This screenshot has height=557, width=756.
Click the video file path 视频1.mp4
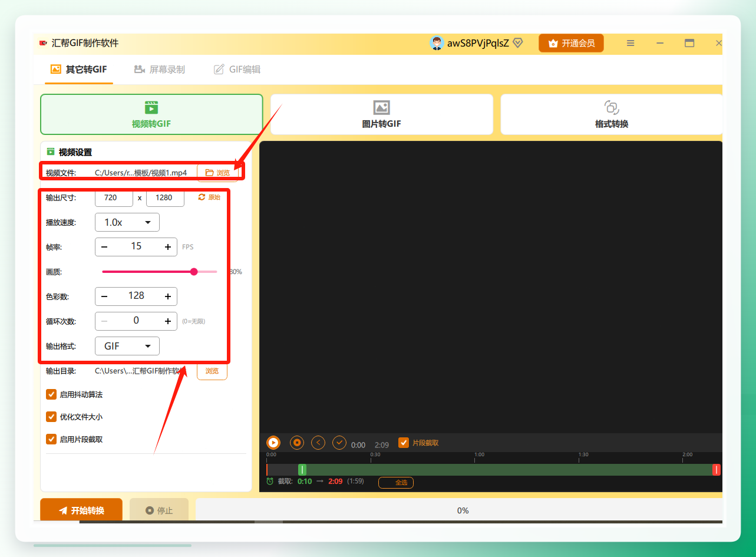[141, 173]
